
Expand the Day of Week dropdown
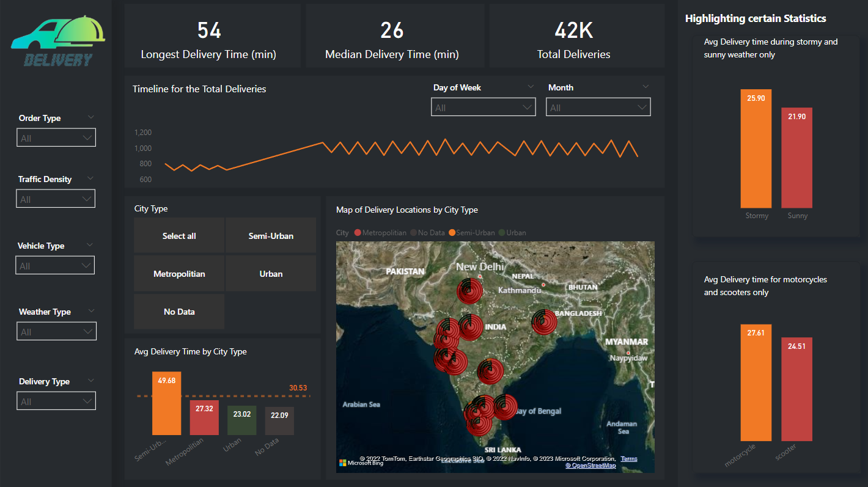coord(483,108)
